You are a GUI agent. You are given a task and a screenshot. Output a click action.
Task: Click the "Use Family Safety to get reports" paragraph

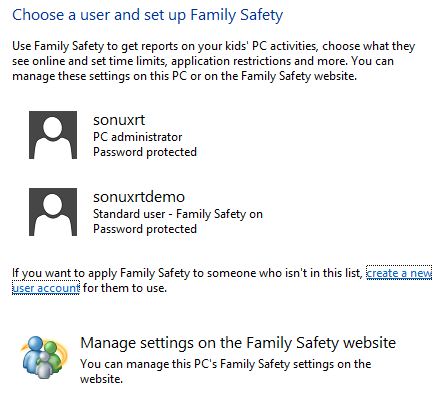[213, 61]
